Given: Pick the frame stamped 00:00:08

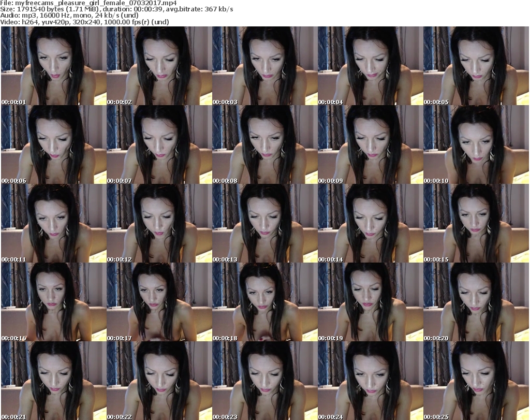Looking at the screenshot, I should click(x=265, y=144).
